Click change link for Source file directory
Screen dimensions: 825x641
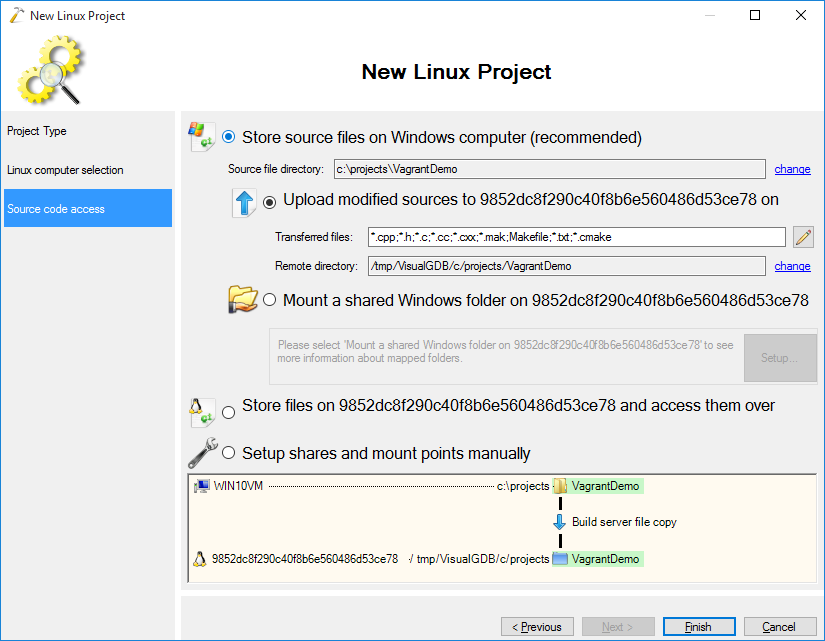point(792,169)
